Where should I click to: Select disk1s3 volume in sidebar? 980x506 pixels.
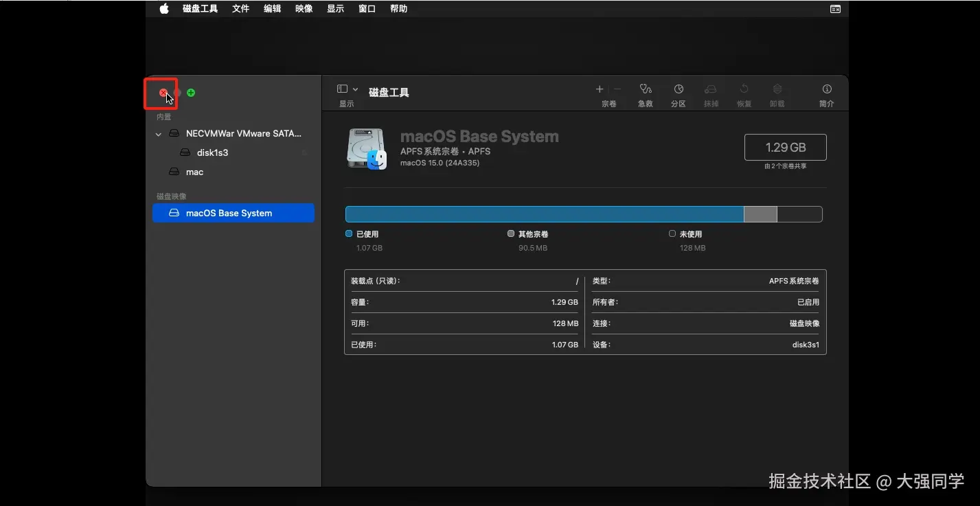pos(233,152)
